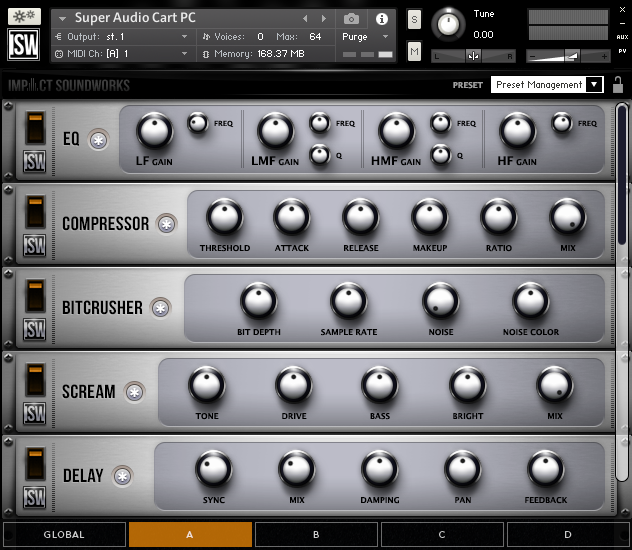Screen dimensions: 632x550
Task: Click the pan center icon on pan slider
Action: pos(473,56)
